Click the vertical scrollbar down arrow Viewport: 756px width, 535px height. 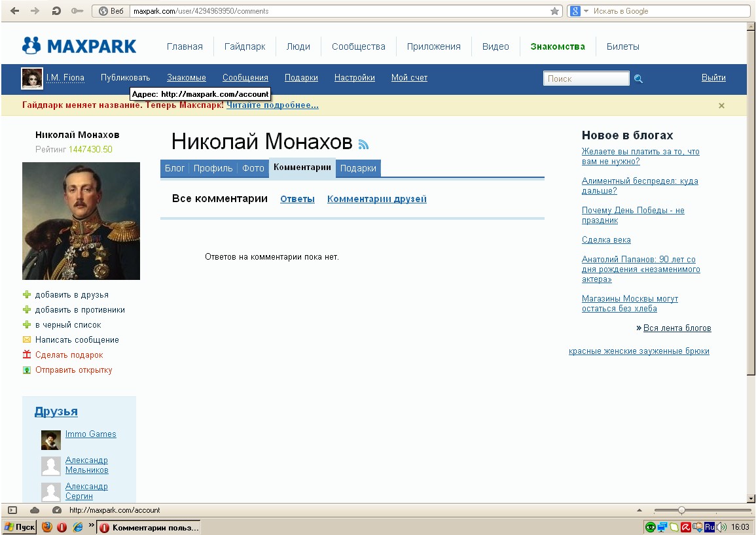(x=751, y=498)
